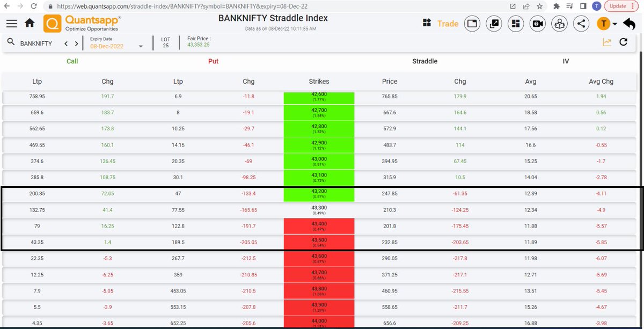The width and height of the screenshot is (644, 329).
Task: Bookmark this page with star icon
Action: [x=539, y=6]
